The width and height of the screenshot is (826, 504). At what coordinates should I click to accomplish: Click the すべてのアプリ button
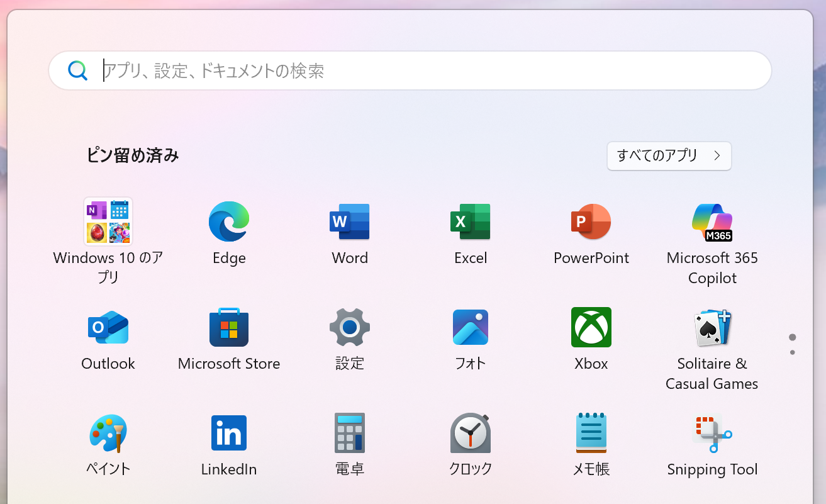(669, 155)
